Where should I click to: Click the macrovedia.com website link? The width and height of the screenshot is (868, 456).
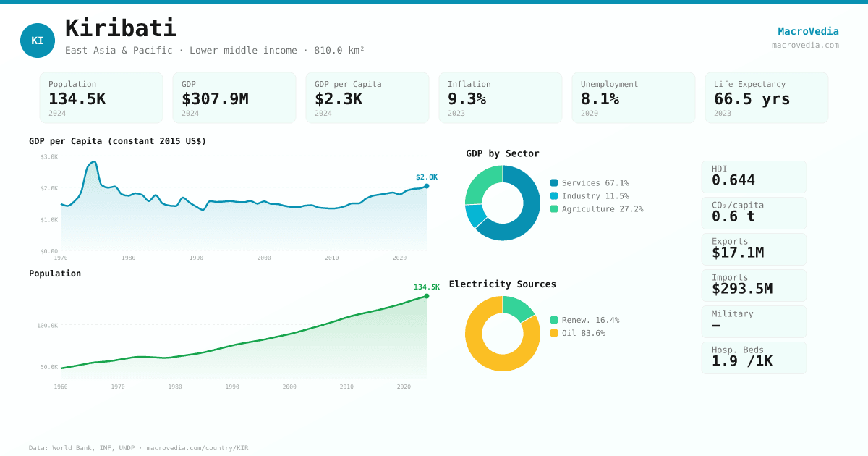pyautogui.click(x=805, y=45)
